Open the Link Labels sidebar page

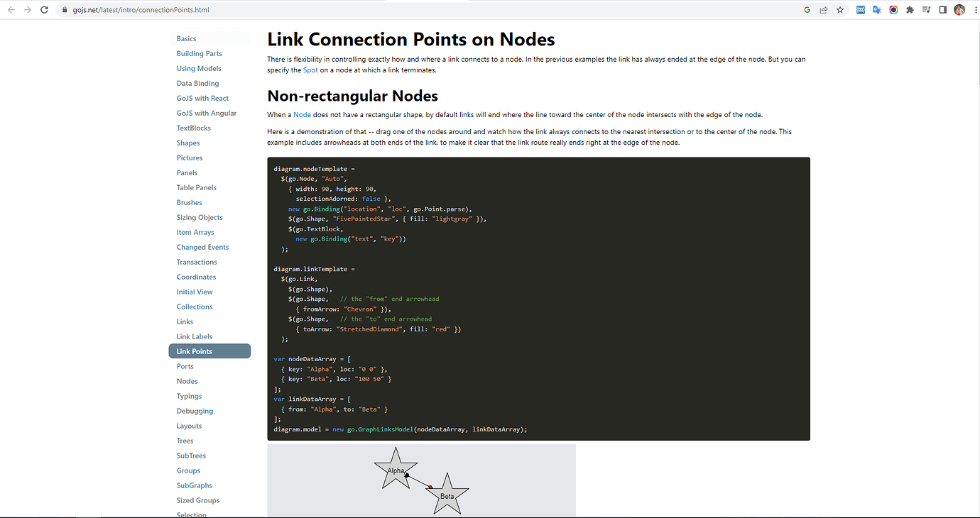click(x=195, y=336)
